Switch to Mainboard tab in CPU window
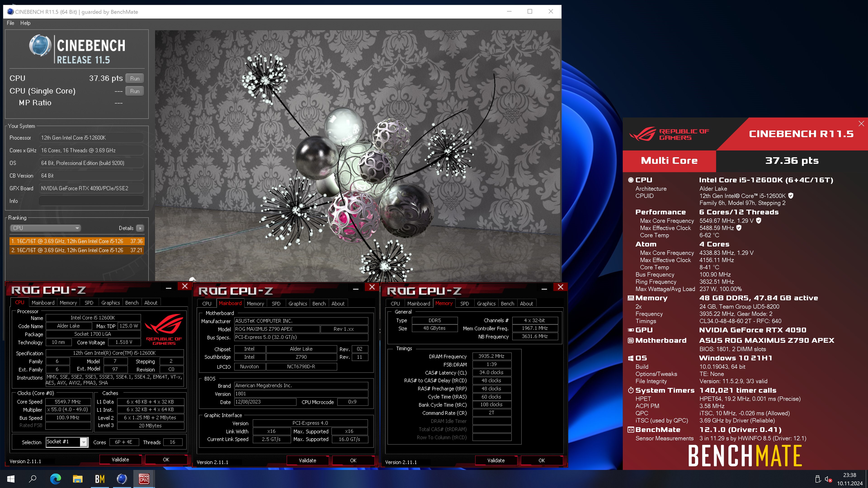Screen dimensions: 868x488 click(x=43, y=303)
